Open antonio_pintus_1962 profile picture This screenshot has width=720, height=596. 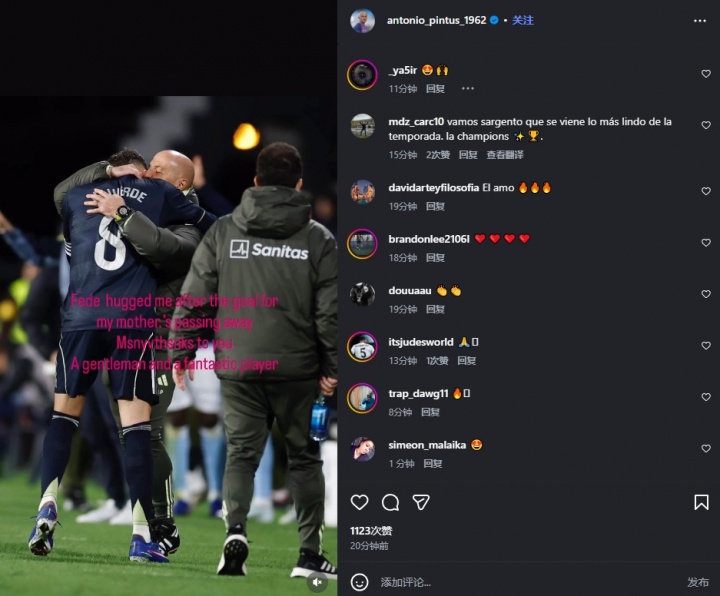pos(362,21)
